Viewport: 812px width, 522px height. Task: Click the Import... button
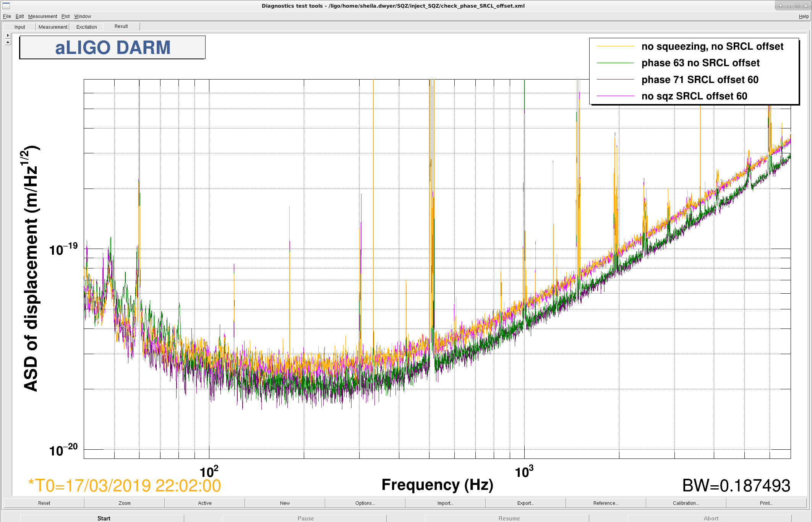[446, 503]
